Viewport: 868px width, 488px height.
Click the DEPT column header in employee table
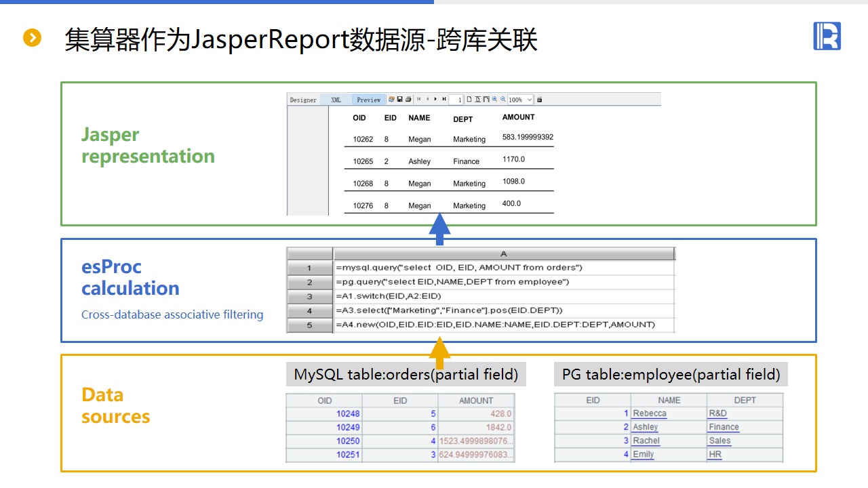pyautogui.click(x=745, y=401)
